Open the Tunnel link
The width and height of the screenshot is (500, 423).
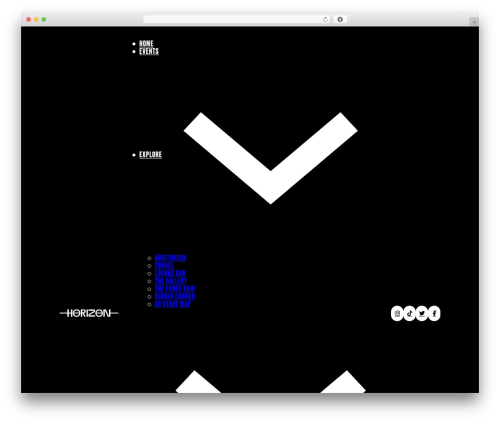(x=164, y=266)
